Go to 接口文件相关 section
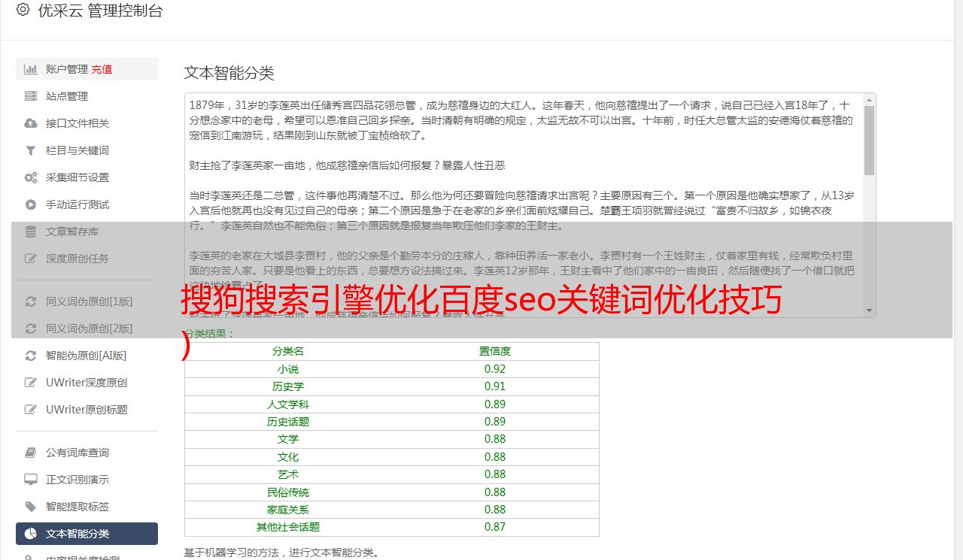The height and width of the screenshot is (560, 963). [87, 123]
